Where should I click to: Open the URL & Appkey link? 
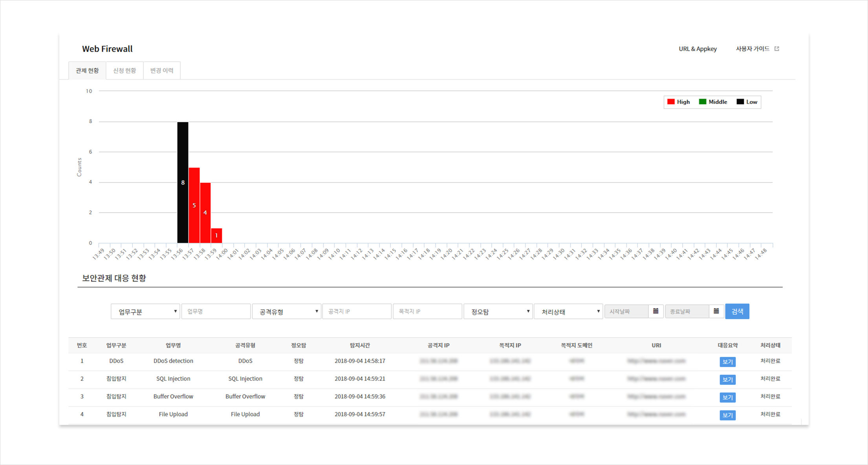pyautogui.click(x=698, y=49)
